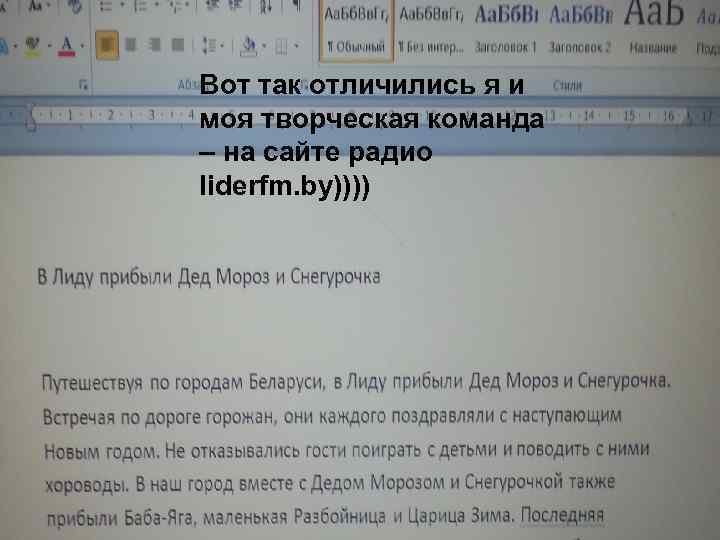Open the bullets dropdown arrow

[x=122, y=6]
